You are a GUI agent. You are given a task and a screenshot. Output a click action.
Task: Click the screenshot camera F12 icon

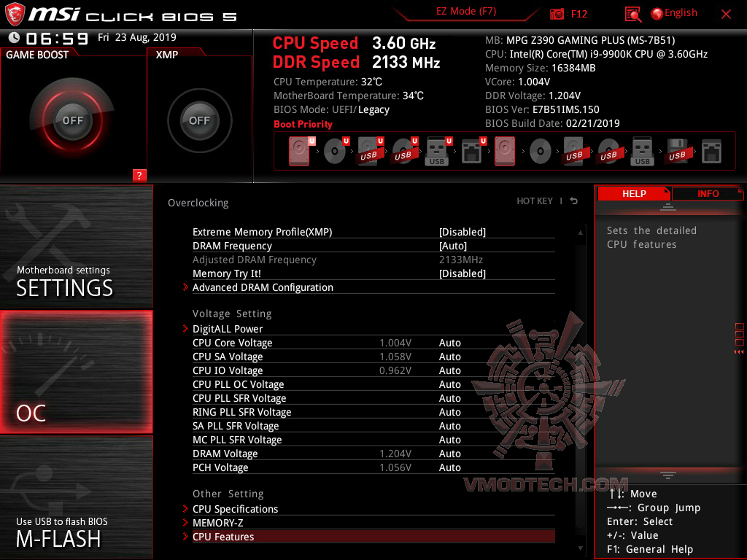tap(557, 14)
